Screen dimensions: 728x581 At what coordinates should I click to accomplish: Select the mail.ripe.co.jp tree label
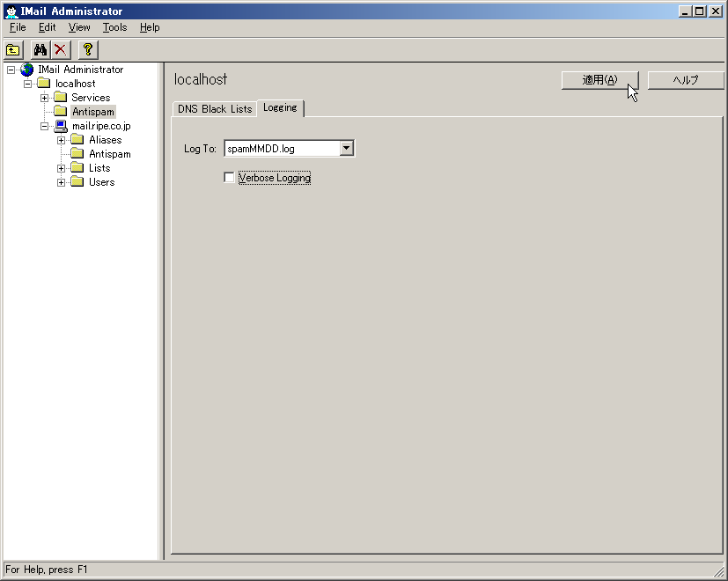[x=102, y=126]
